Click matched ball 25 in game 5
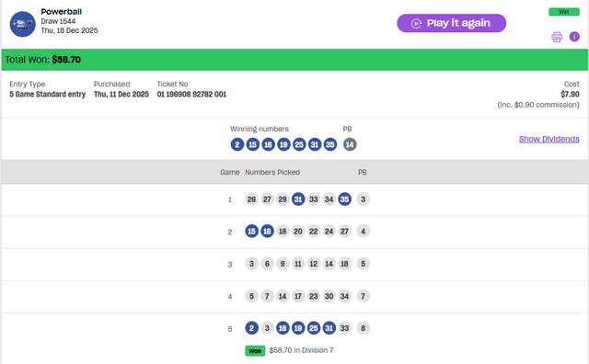589x364 pixels. pos(314,328)
